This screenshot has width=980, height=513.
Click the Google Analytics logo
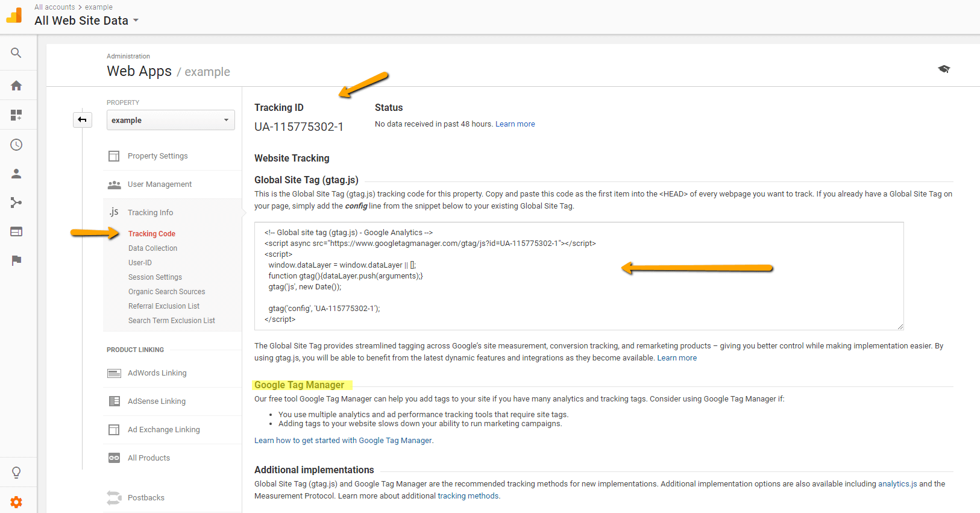(14, 15)
